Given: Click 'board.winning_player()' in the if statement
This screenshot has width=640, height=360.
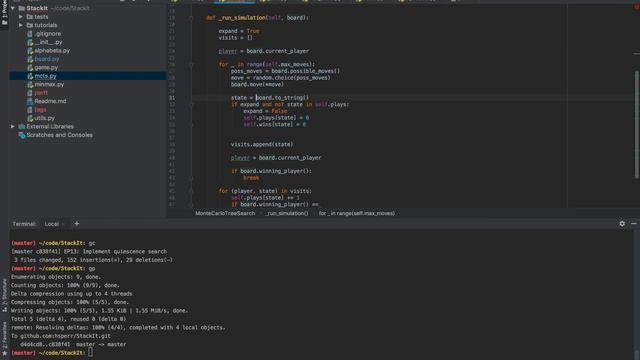Looking at the screenshot, I should click(274, 171).
